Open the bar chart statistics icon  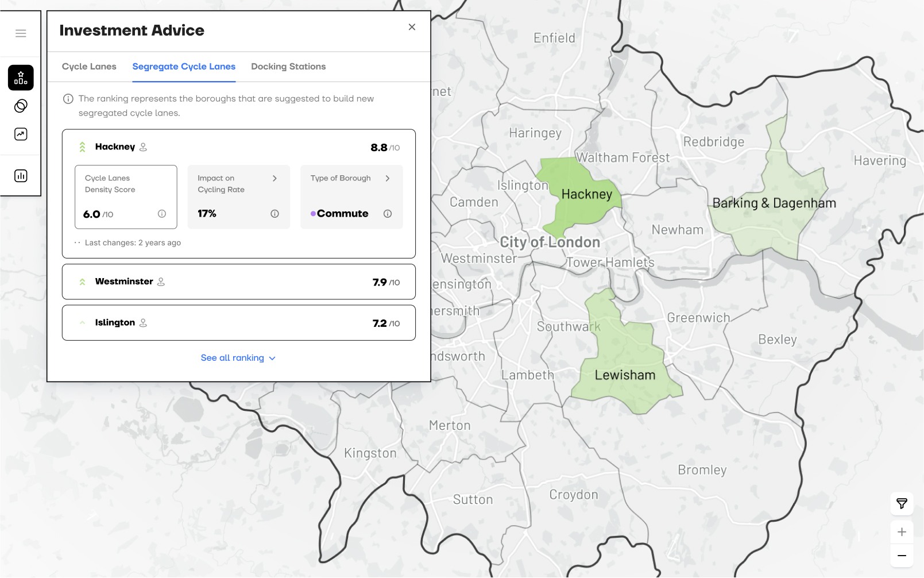click(x=21, y=176)
